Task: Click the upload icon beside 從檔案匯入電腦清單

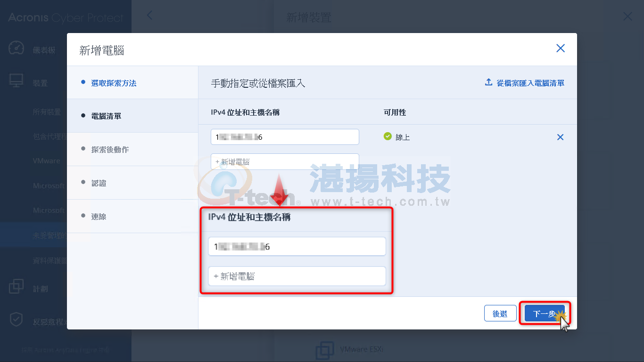Action: pos(488,83)
